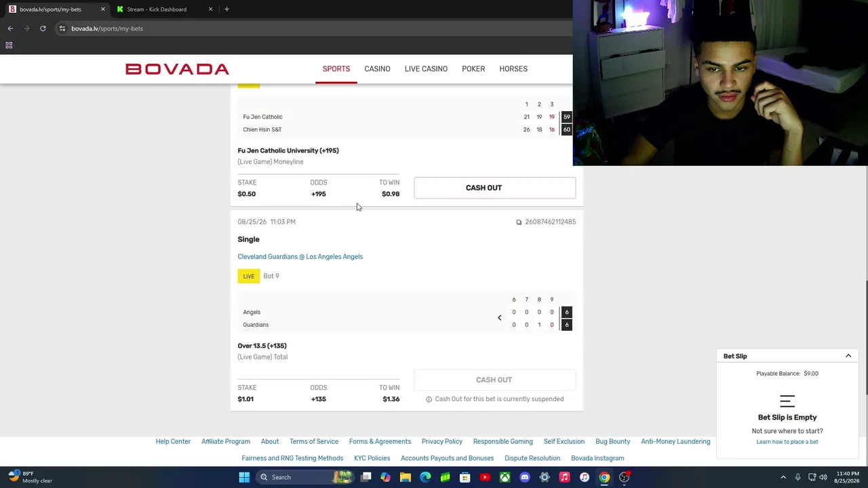Open the Music app on the taskbar
Screen dimensions: 868x488
pyautogui.click(x=564, y=477)
